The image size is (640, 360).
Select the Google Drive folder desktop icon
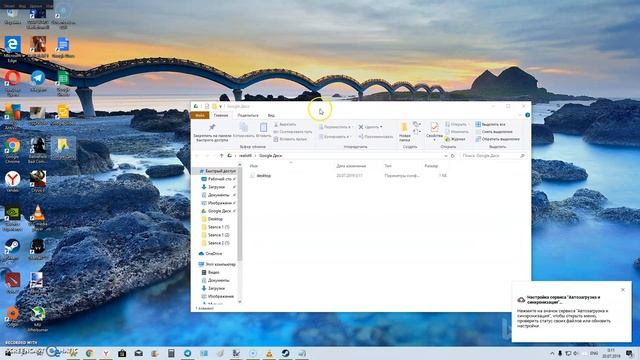pyautogui.click(x=63, y=148)
